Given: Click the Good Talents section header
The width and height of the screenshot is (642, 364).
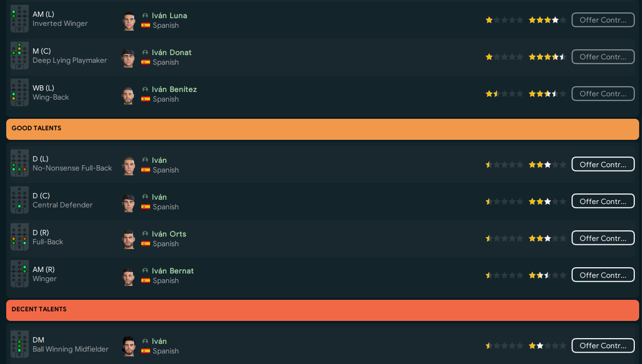Looking at the screenshot, I should click(322, 129).
